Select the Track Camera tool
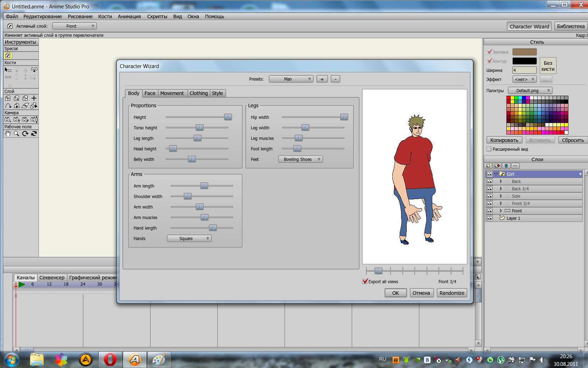Screen dimensions: 588x368 (x=8, y=120)
